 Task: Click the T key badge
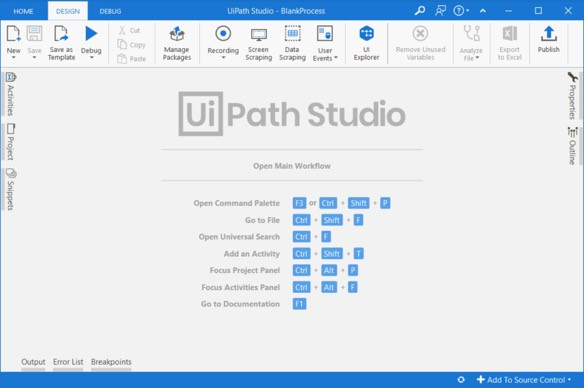(358, 254)
